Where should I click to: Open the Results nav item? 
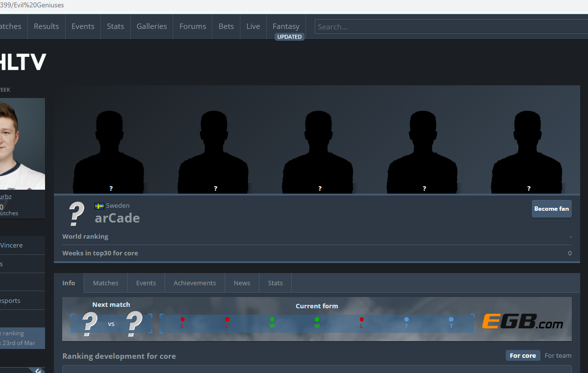click(x=46, y=26)
